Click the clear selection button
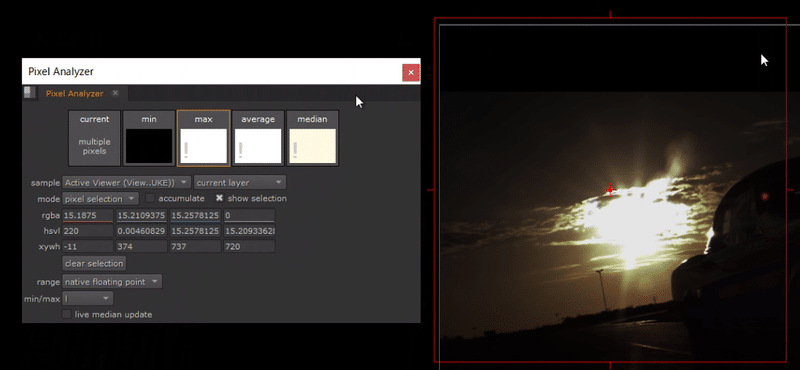The width and height of the screenshot is (800, 370). click(94, 263)
